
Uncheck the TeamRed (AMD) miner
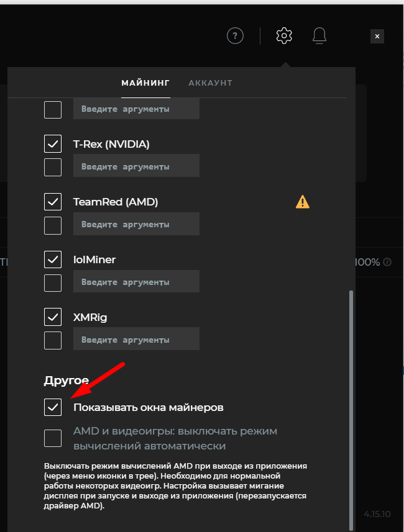coord(53,202)
